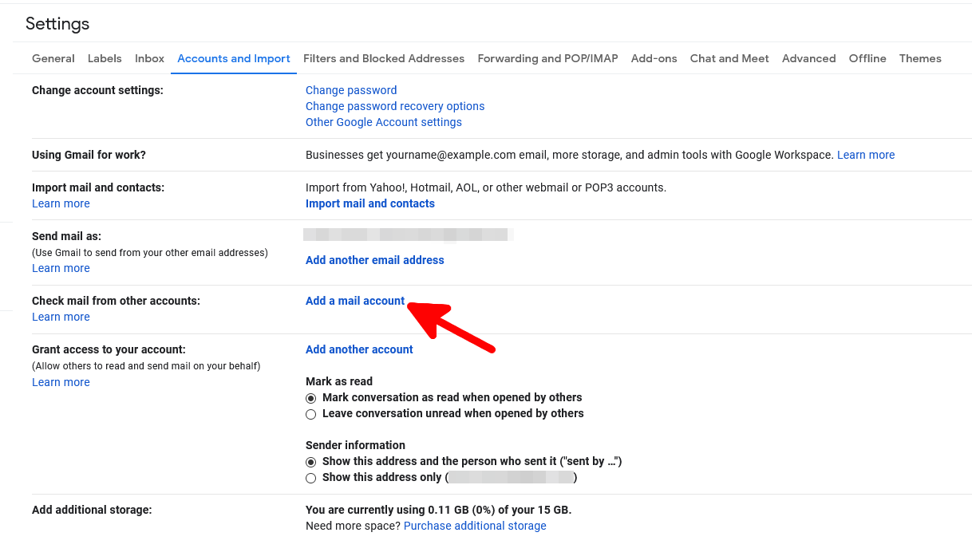Click Change password recovery options

(394, 106)
